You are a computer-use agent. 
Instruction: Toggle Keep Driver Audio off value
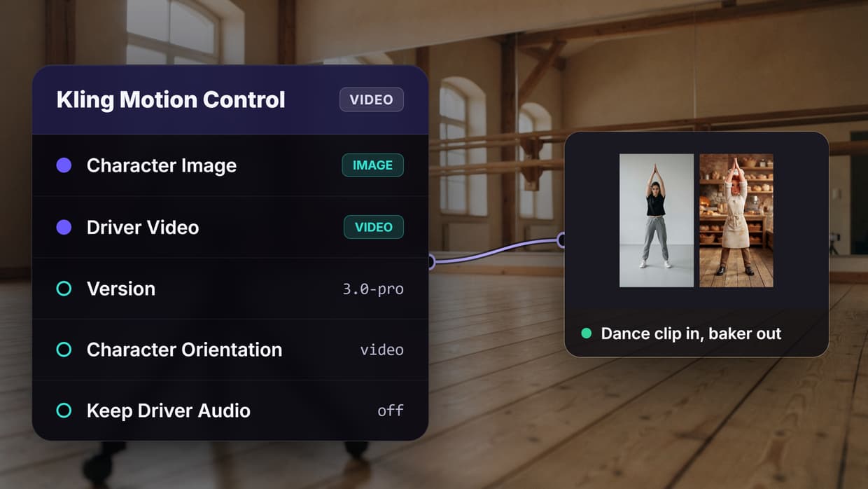click(391, 411)
